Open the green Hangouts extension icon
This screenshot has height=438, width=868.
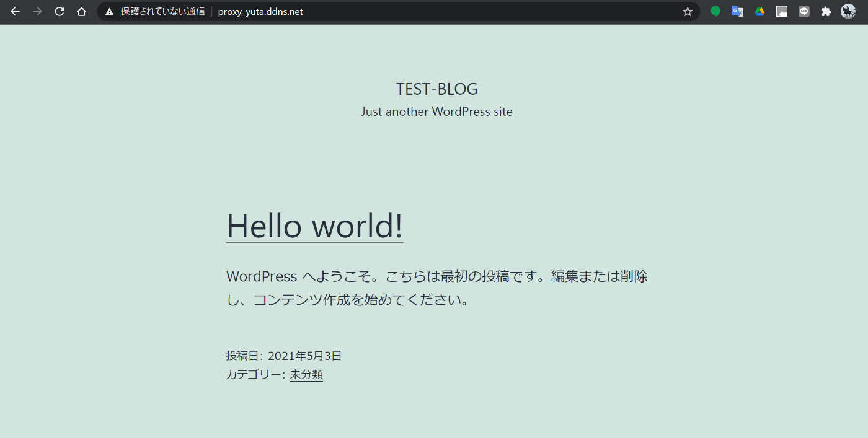[715, 11]
